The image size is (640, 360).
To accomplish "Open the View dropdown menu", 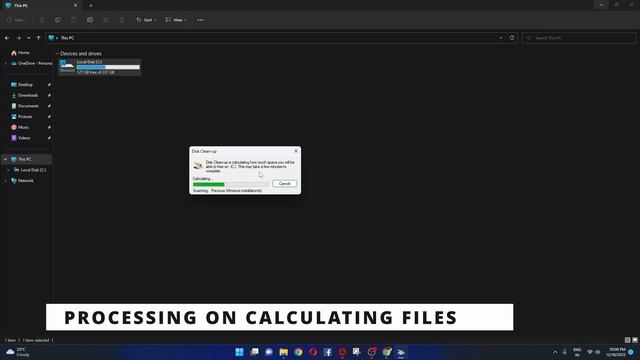I will (176, 20).
